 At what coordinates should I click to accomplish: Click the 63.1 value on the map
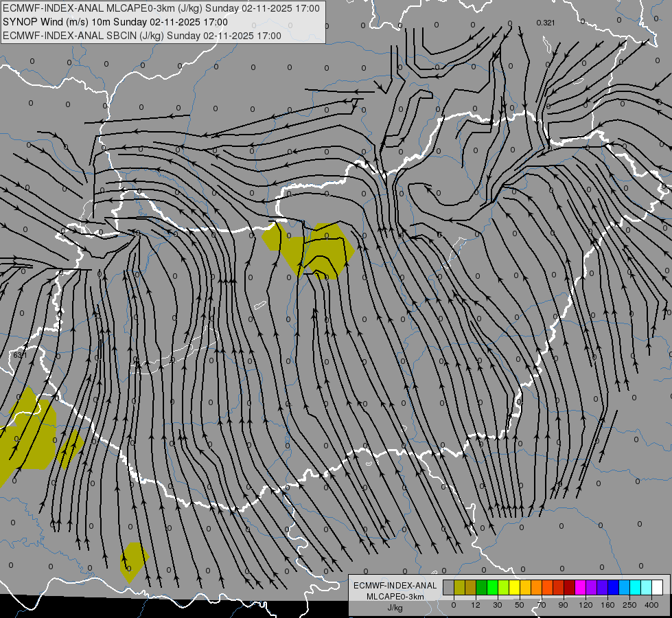click(20, 355)
